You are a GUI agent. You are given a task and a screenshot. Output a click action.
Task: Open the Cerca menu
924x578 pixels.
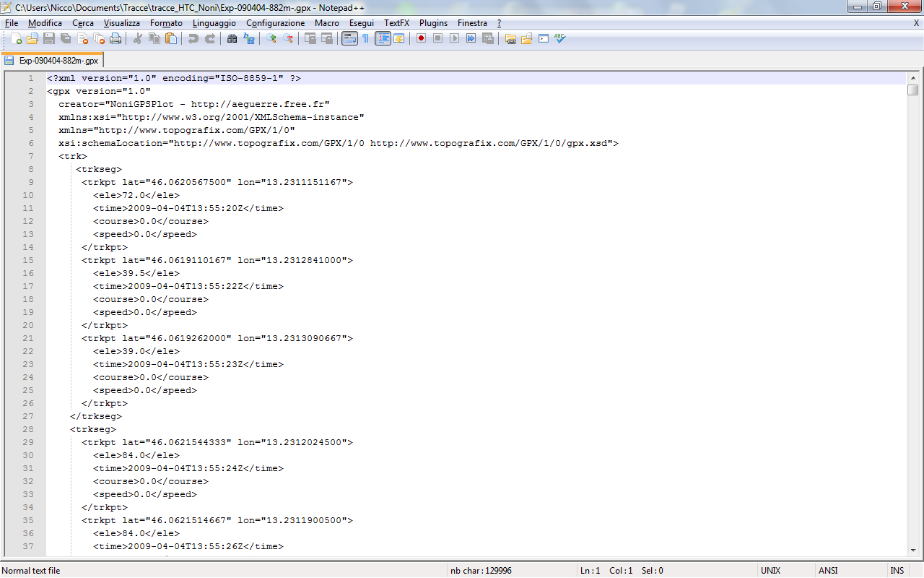tap(83, 23)
